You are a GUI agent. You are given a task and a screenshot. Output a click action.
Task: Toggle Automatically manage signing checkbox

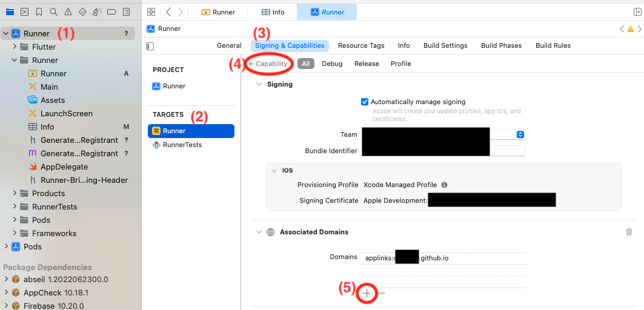click(x=364, y=102)
